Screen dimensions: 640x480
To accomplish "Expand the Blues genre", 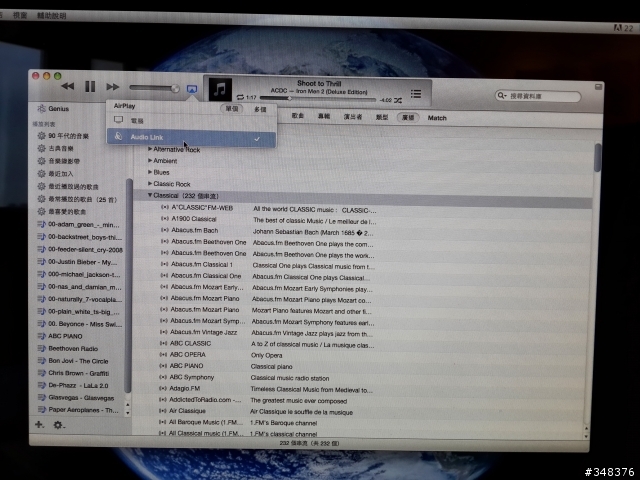I will click(x=150, y=172).
